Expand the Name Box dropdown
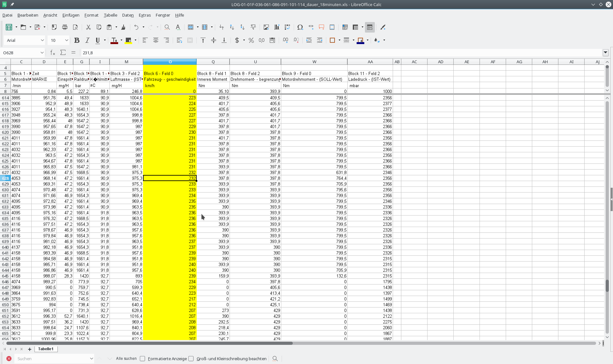This screenshot has height=364, width=613. pyautogui.click(x=42, y=53)
